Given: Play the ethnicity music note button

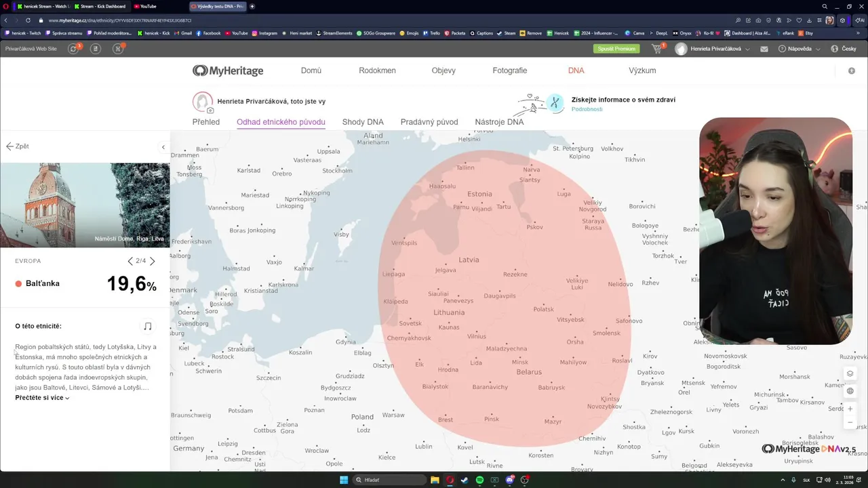Looking at the screenshot, I should pyautogui.click(x=147, y=326).
